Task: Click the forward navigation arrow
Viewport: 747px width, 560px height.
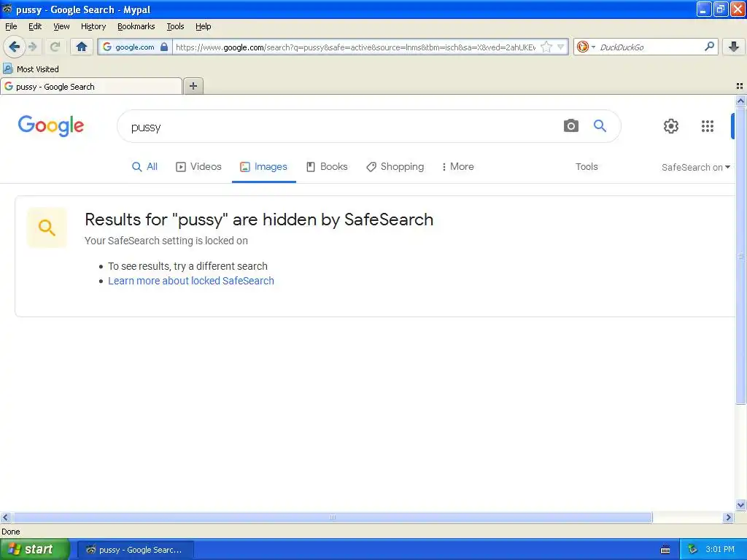Action: point(33,47)
